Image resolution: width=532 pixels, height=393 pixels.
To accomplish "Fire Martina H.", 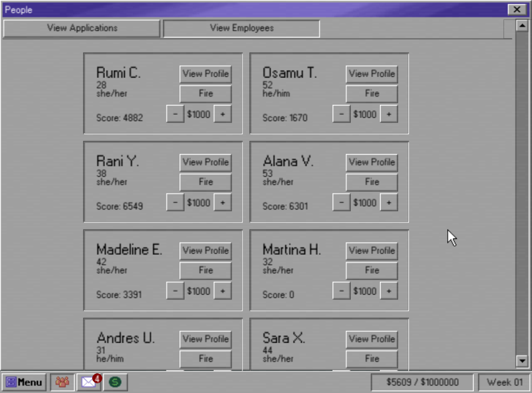I will click(x=372, y=271).
